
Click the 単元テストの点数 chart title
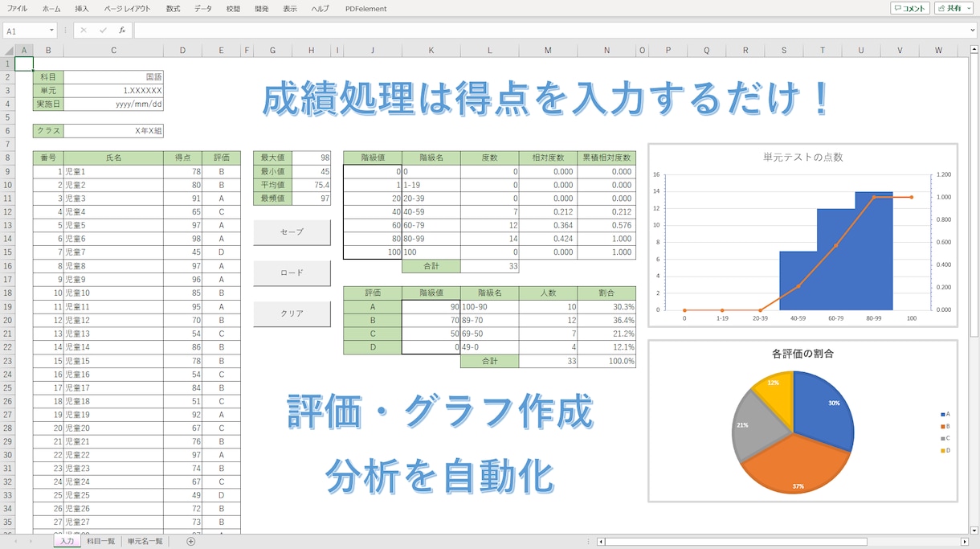(802, 157)
